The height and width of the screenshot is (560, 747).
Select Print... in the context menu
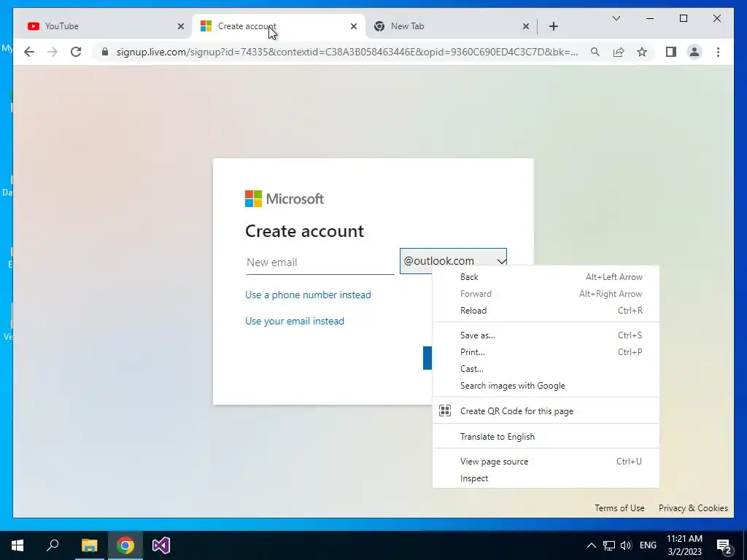(x=546, y=352)
